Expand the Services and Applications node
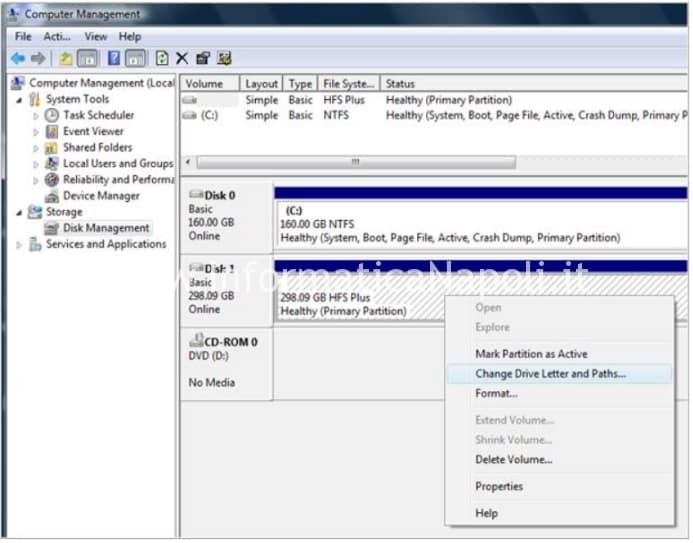This screenshot has width=693, height=543. click(19, 245)
